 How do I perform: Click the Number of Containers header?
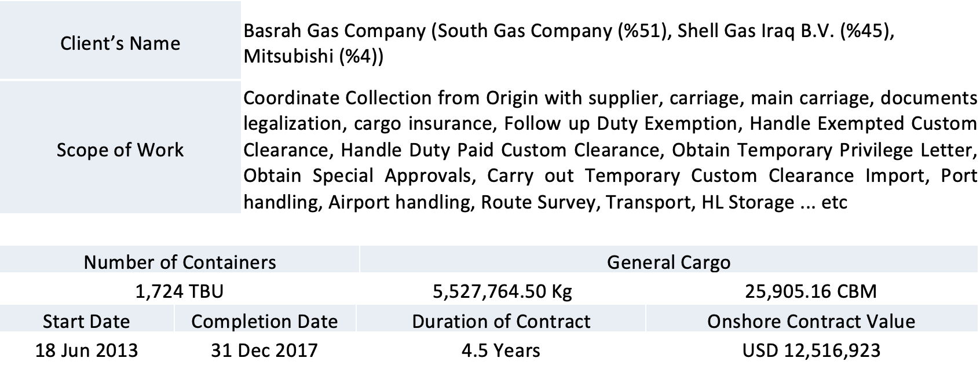(180, 261)
